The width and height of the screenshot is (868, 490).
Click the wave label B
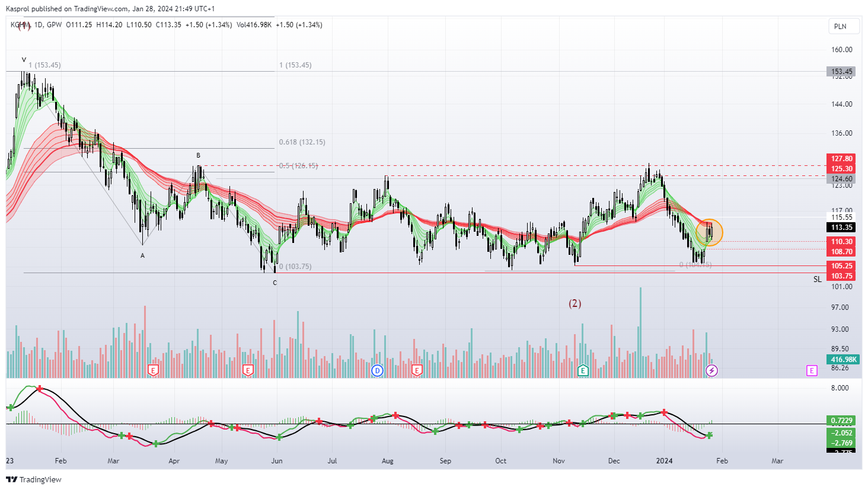(x=199, y=156)
